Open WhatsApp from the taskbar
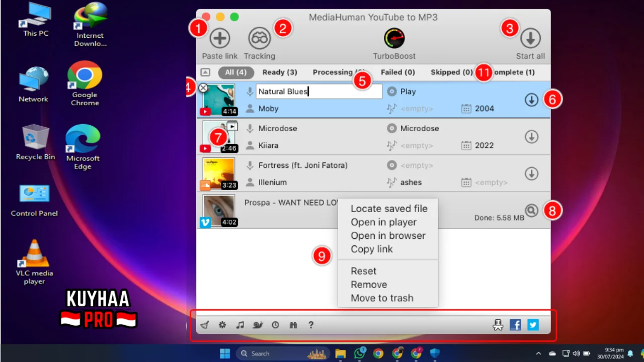Screen dimensions: 644x362 tap(359, 353)
